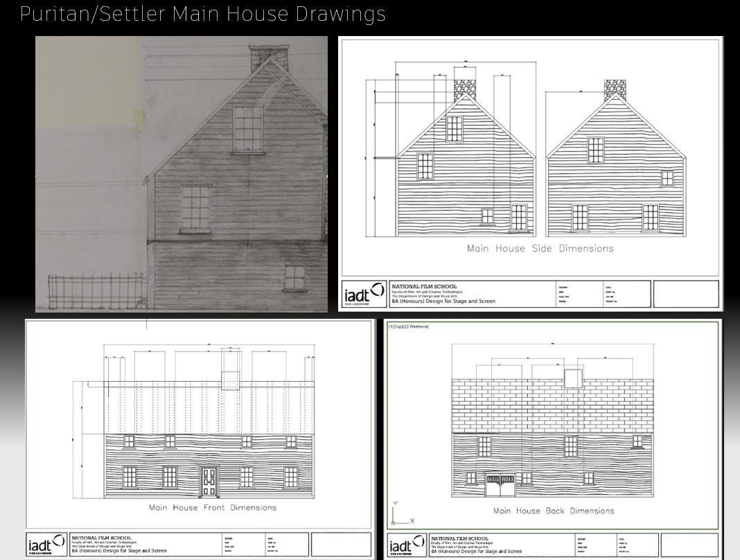Click empty title block box on Side sheet

click(x=686, y=294)
